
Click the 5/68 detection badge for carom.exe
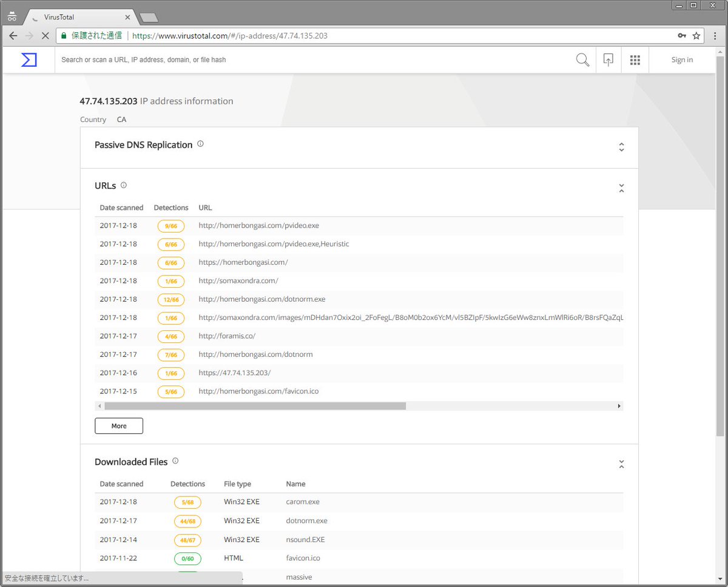coord(187,503)
